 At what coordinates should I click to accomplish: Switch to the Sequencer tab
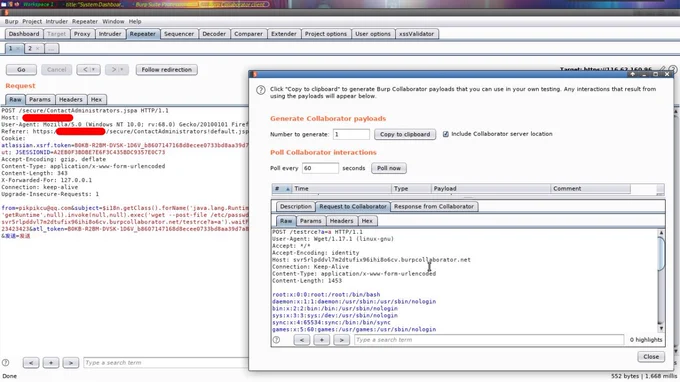(x=179, y=34)
